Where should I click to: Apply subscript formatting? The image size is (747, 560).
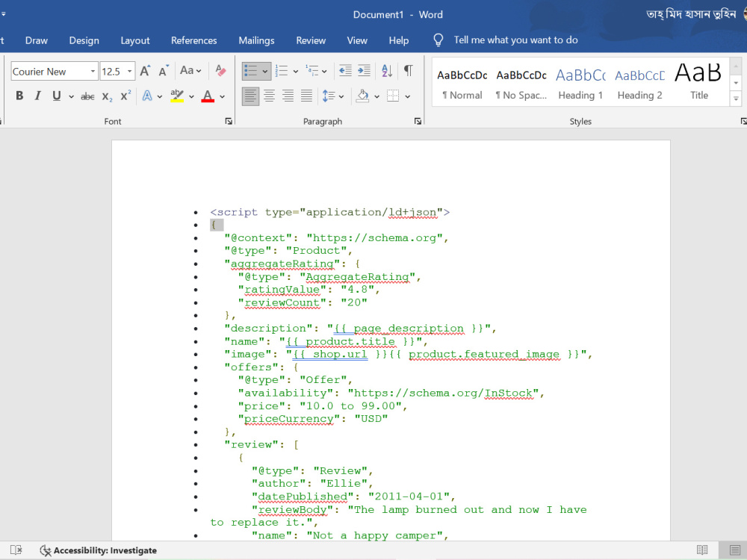(x=107, y=96)
